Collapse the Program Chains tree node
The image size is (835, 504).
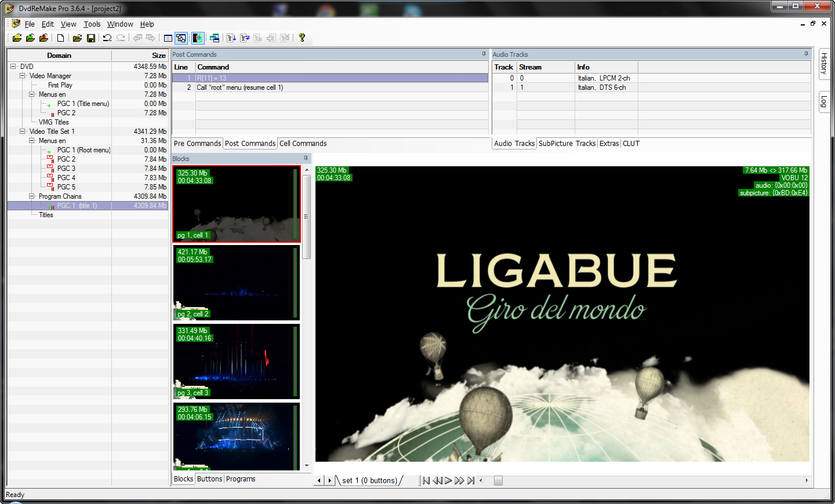[32, 196]
